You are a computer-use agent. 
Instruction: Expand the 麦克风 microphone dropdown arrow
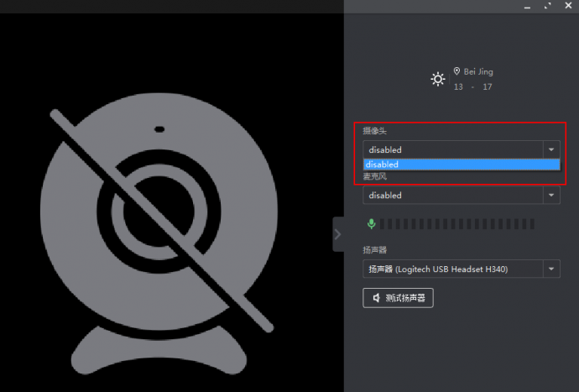tap(551, 195)
